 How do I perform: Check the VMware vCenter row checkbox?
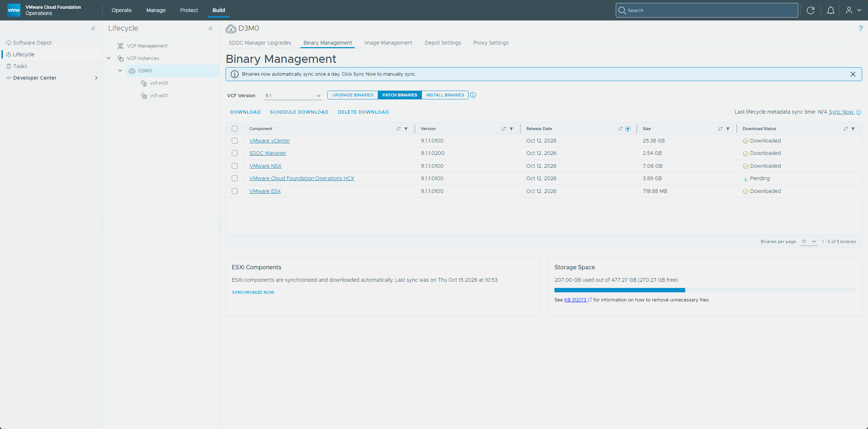[235, 141]
